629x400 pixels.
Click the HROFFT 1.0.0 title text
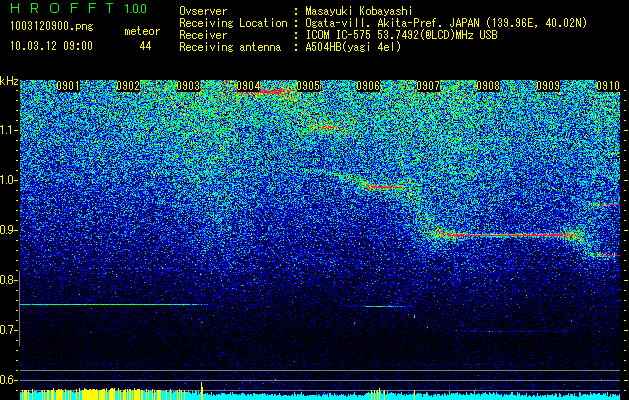click(78, 9)
